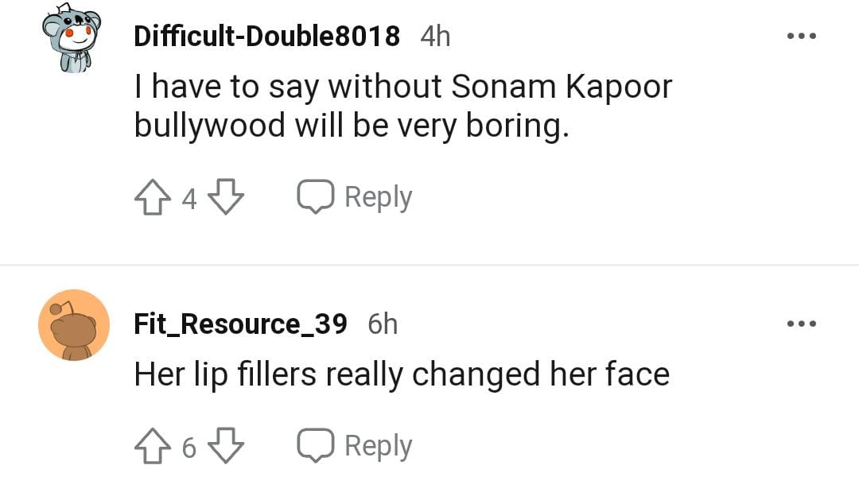
Task: Downvote Fit_Resource_39's comment
Action: coord(227,447)
